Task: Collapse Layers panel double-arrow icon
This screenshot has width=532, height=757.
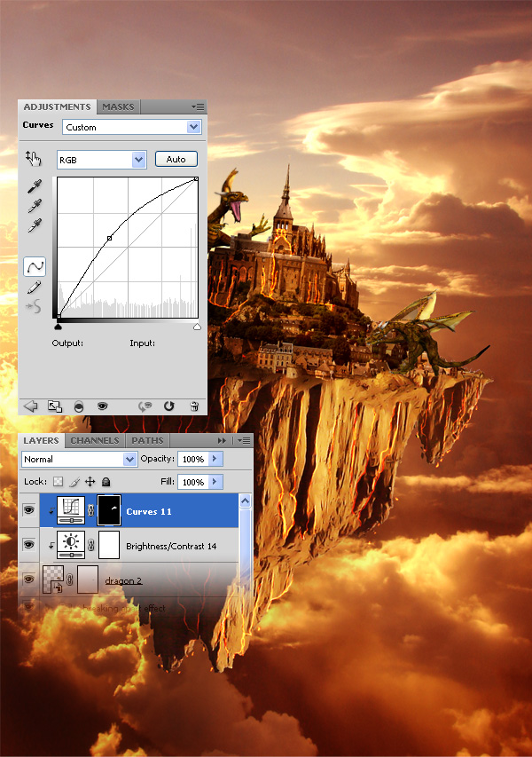Action: pyautogui.click(x=222, y=440)
